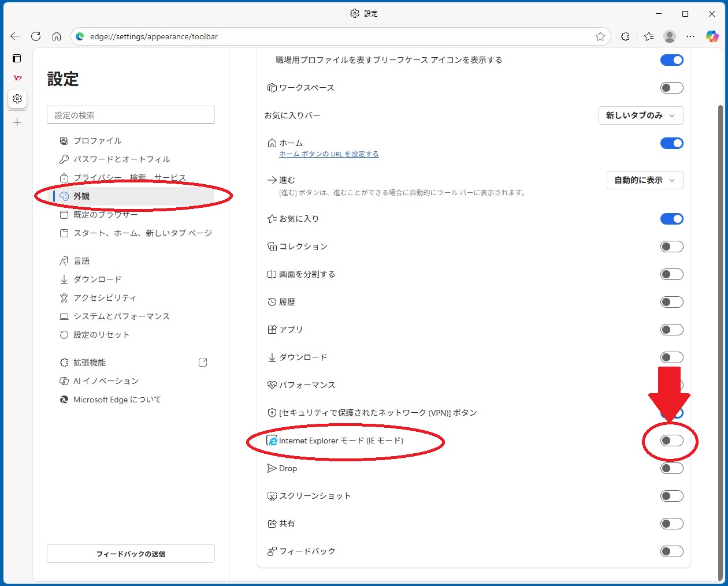The height and width of the screenshot is (586, 728).
Task: Click the Copilot icon in the toolbar
Action: (x=712, y=36)
